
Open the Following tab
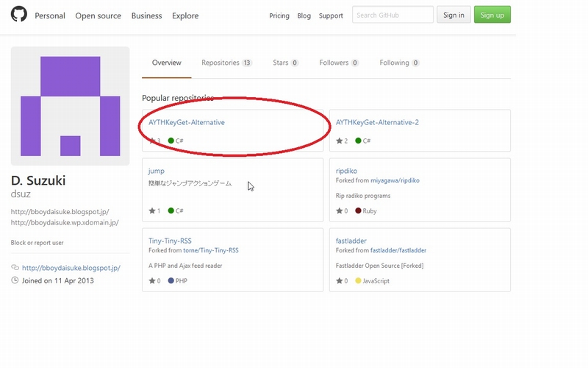click(399, 63)
